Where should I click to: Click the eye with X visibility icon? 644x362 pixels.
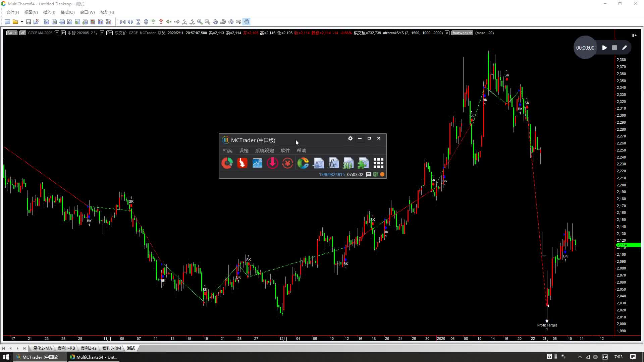click(x=239, y=22)
